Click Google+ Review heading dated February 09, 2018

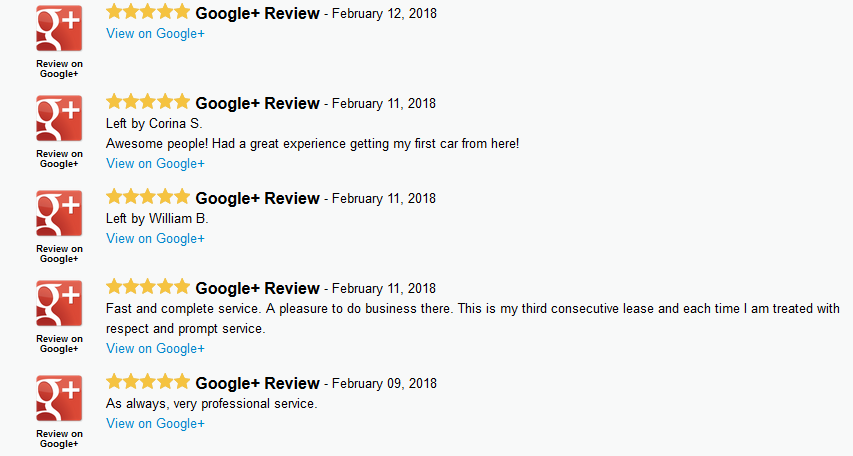pos(257,383)
